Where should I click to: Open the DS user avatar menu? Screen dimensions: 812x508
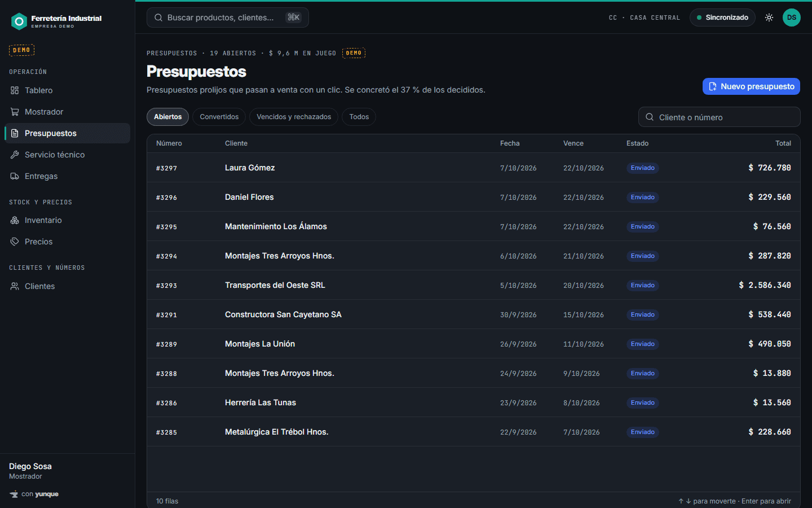[x=792, y=17]
